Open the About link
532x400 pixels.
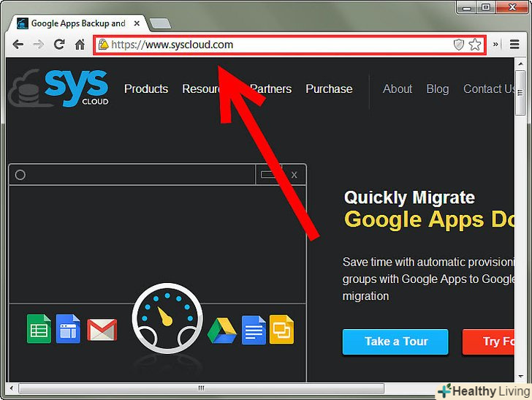pyautogui.click(x=398, y=89)
